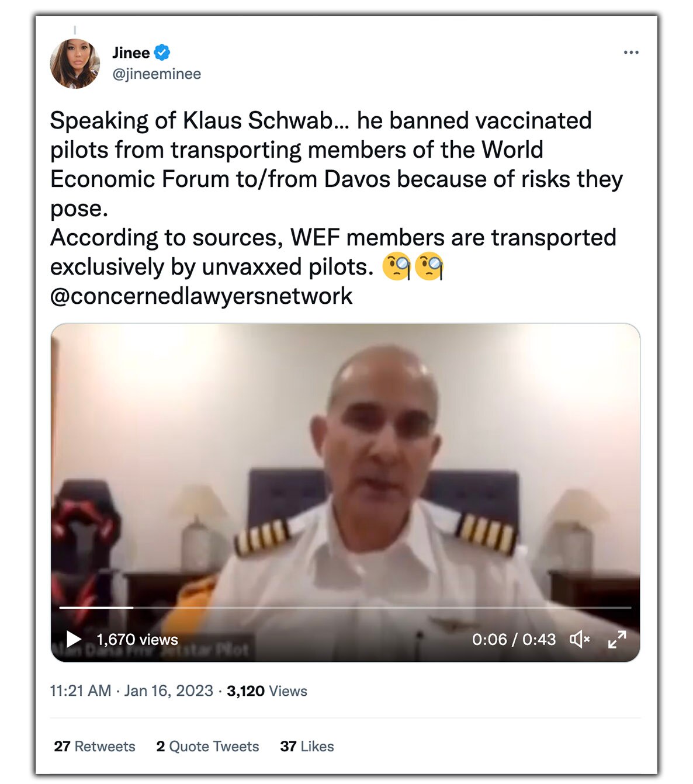This screenshot has width=693, height=784.
Task: Click the 3,120 Views count
Action: [x=267, y=691]
